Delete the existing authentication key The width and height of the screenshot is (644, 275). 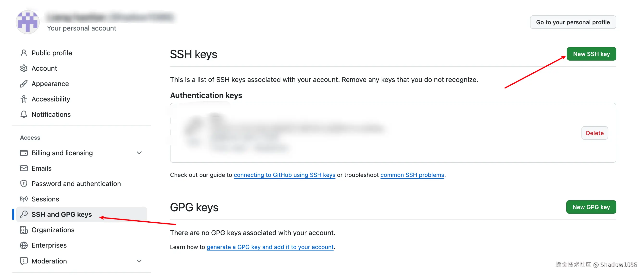click(594, 133)
